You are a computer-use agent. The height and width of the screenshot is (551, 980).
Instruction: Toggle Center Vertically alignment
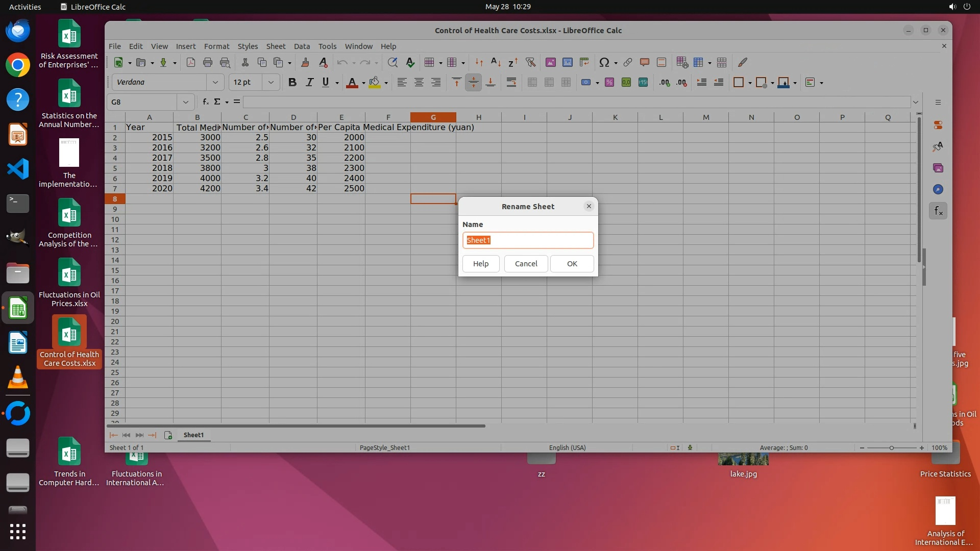[x=474, y=82]
